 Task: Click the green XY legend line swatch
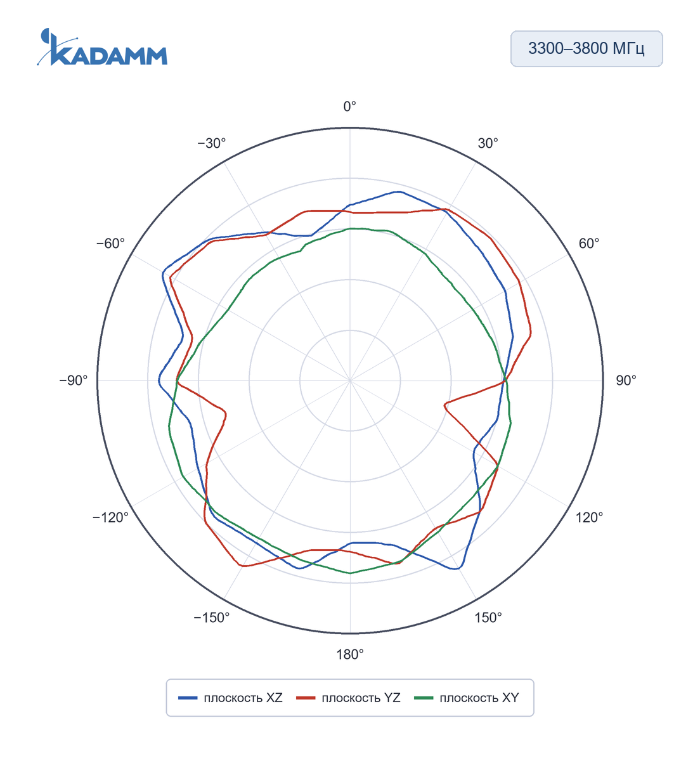tap(424, 698)
